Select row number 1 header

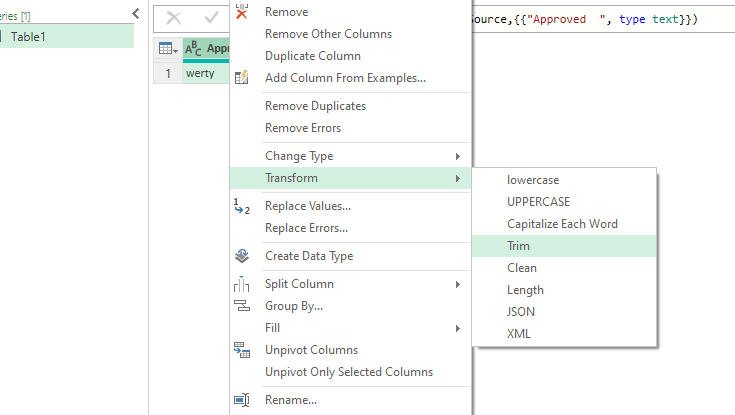coord(168,74)
